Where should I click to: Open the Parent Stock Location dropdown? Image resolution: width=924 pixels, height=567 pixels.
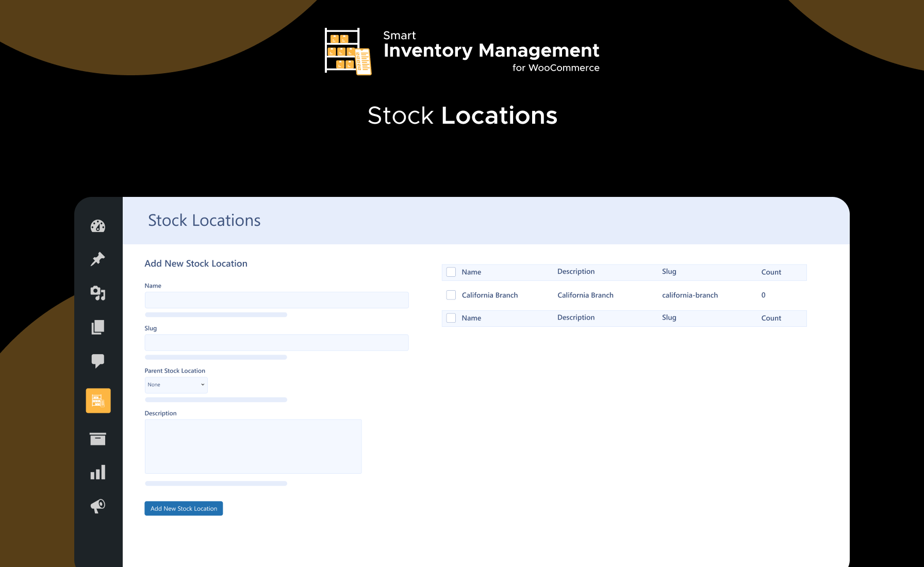(176, 385)
